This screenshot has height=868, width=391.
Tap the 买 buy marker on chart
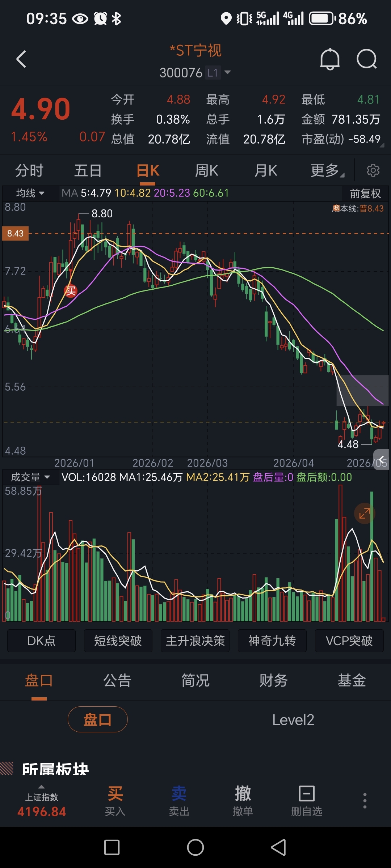click(x=70, y=290)
